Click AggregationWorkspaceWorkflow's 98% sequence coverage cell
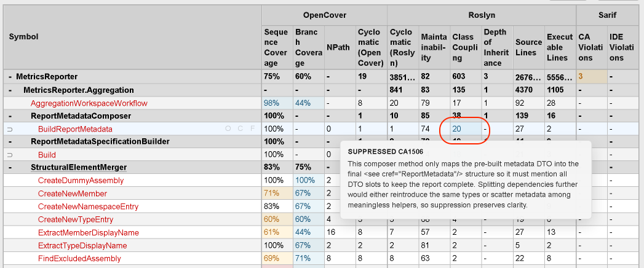644x268 pixels. point(276,103)
